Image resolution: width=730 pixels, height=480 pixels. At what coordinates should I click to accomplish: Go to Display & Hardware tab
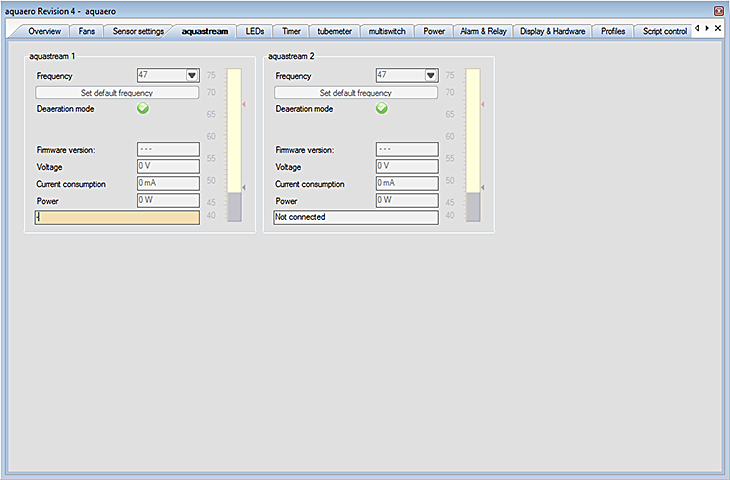(553, 31)
